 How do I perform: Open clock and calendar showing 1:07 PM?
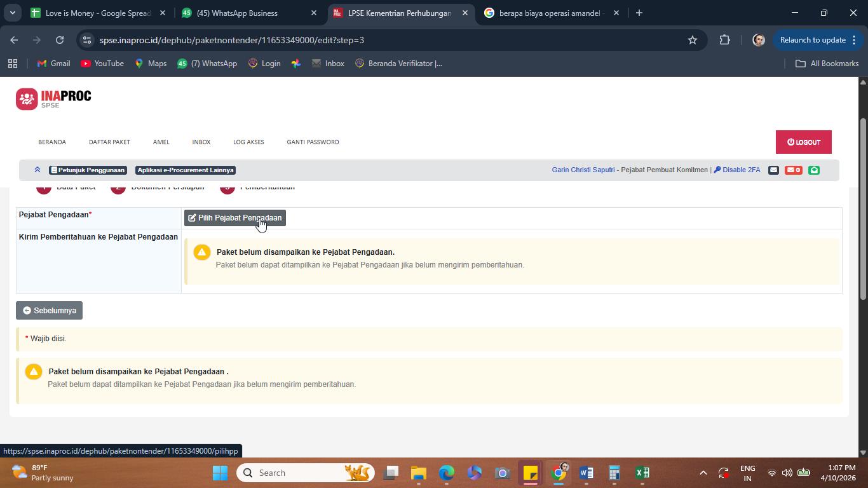pyautogui.click(x=838, y=473)
